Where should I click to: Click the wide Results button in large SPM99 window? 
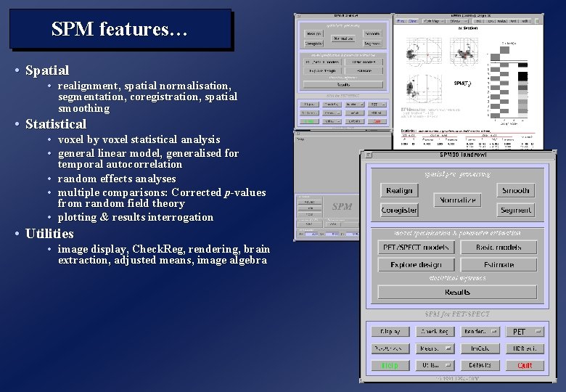457,292
